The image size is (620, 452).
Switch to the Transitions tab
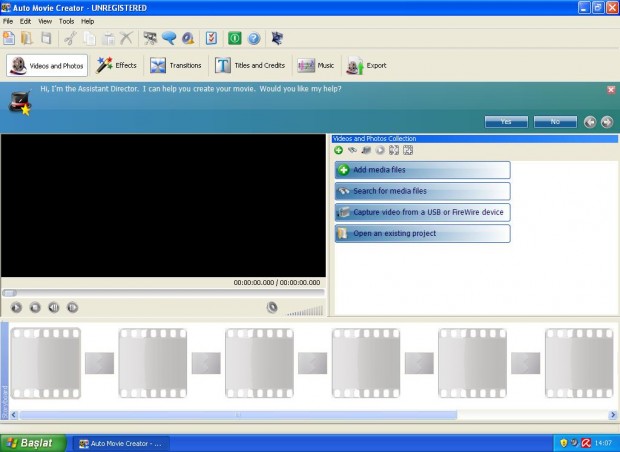coord(175,66)
